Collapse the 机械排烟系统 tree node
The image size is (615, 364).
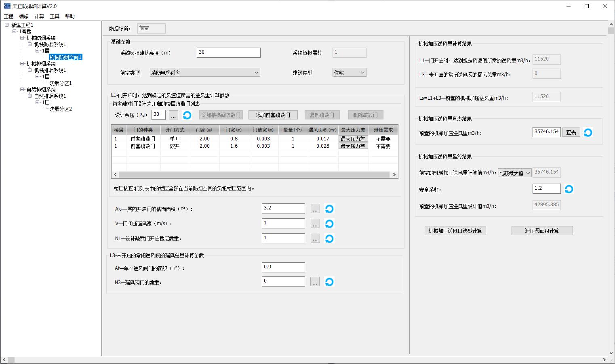(x=22, y=64)
